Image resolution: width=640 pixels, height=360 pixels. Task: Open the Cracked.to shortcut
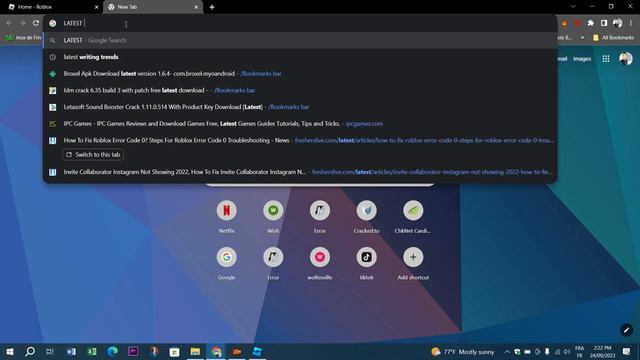(x=367, y=216)
